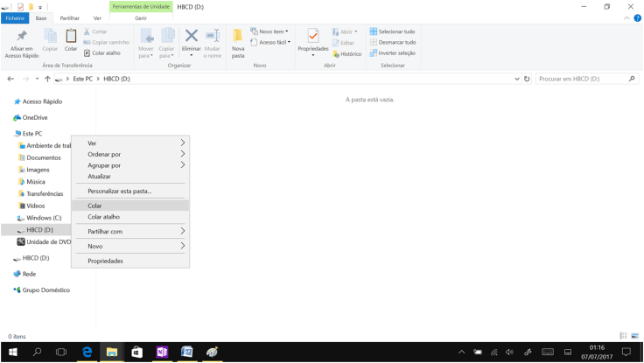Open Propriedades icon in ribbon
Image resolution: width=644 pixels, height=363 pixels.
312,37
